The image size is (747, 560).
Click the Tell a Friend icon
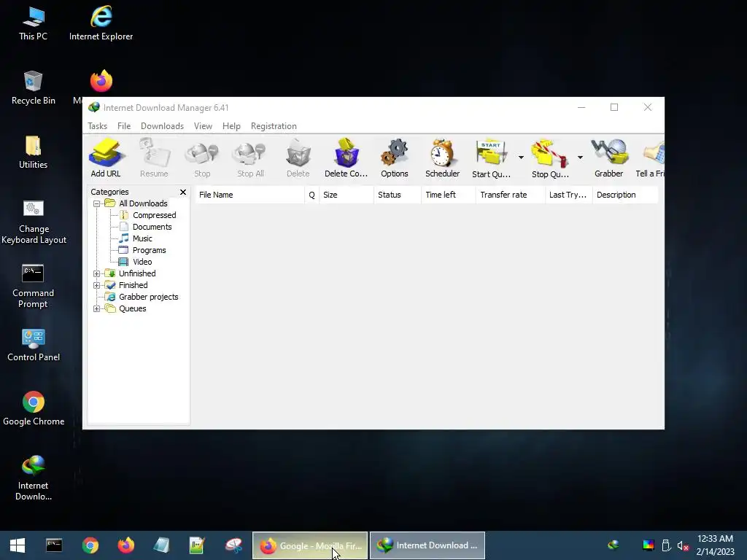coord(651,158)
